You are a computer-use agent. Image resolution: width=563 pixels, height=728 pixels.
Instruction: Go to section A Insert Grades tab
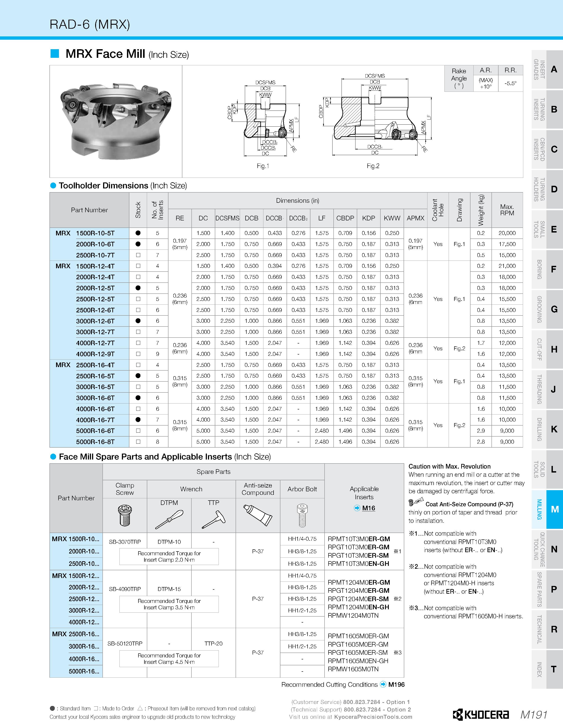click(547, 69)
